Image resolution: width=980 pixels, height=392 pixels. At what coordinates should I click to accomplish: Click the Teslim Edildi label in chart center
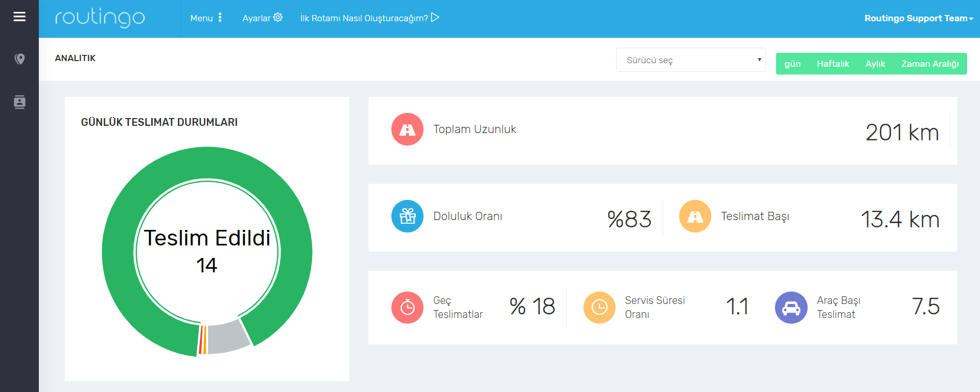[207, 238]
